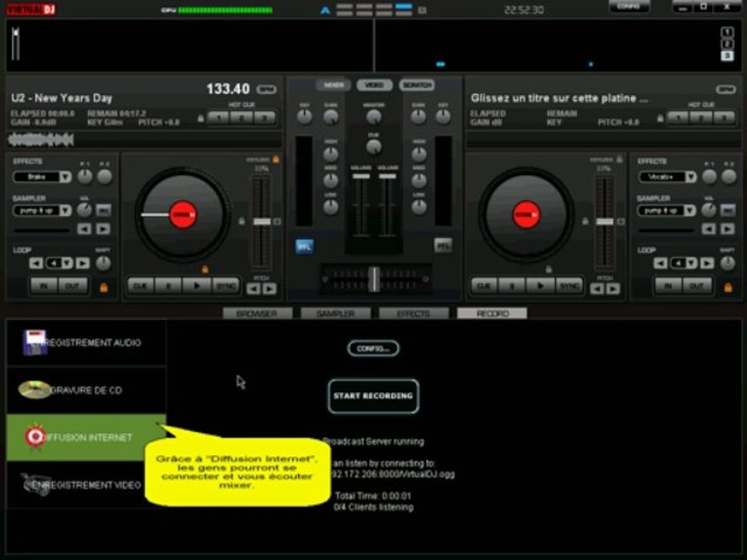Nudge left deck pitch down arrow

254,289
